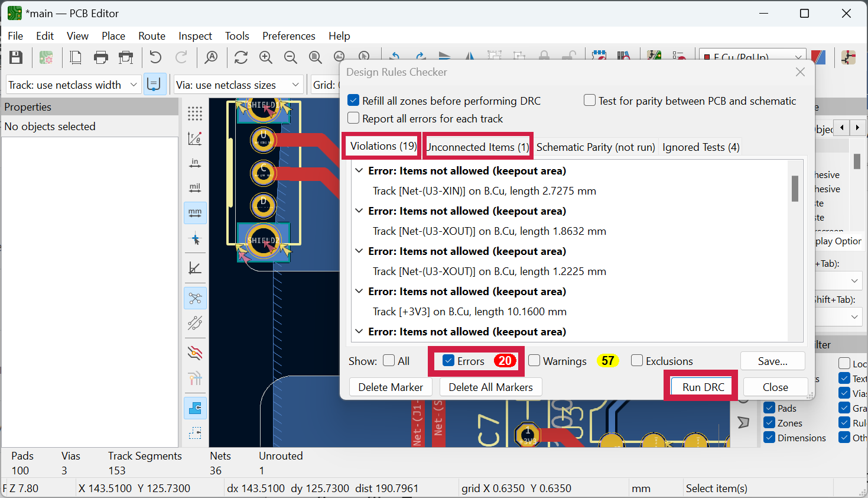The width and height of the screenshot is (868, 498).
Task: Open the F.Cu layer selector dropdown
Action: (x=753, y=56)
